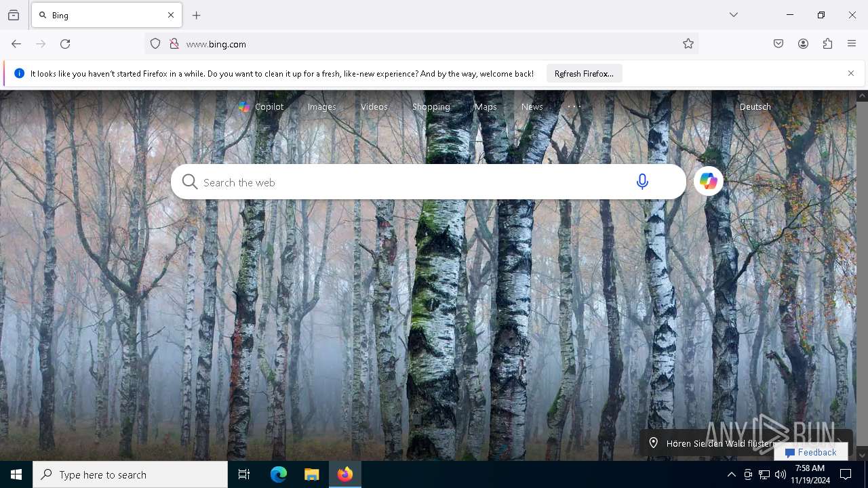Go back to previous page

[x=16, y=44]
